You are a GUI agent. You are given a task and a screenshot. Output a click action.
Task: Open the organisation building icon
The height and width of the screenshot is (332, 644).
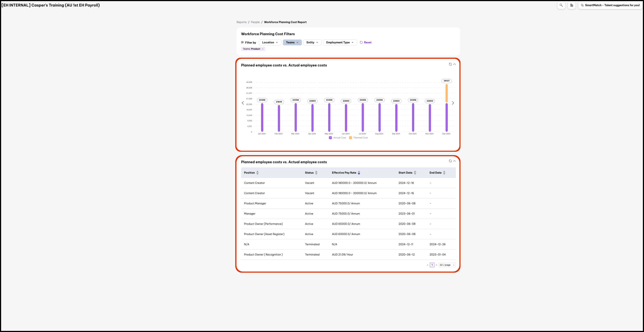tap(572, 5)
